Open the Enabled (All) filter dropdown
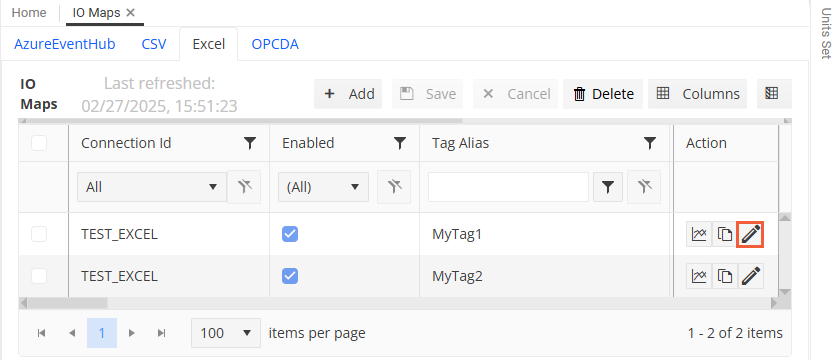840x360 pixels. 323,187
